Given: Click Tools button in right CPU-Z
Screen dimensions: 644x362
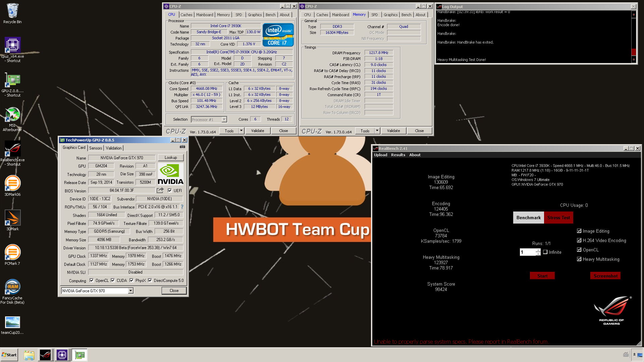Looking at the screenshot, I should [365, 131].
